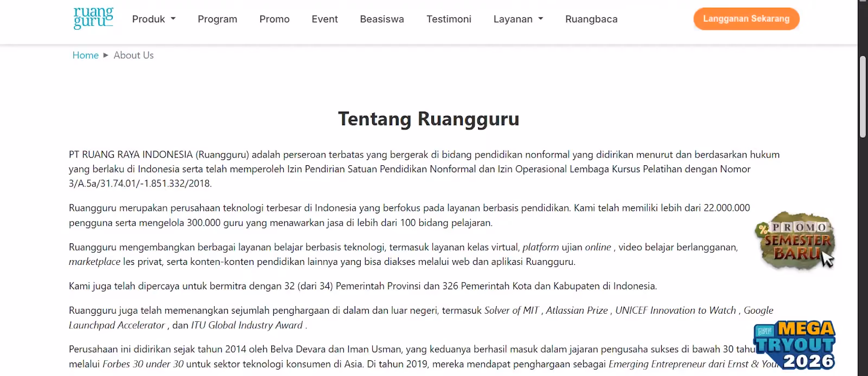The width and height of the screenshot is (868, 376).
Task: Click the Tentang Ruangguru heading
Action: click(429, 119)
